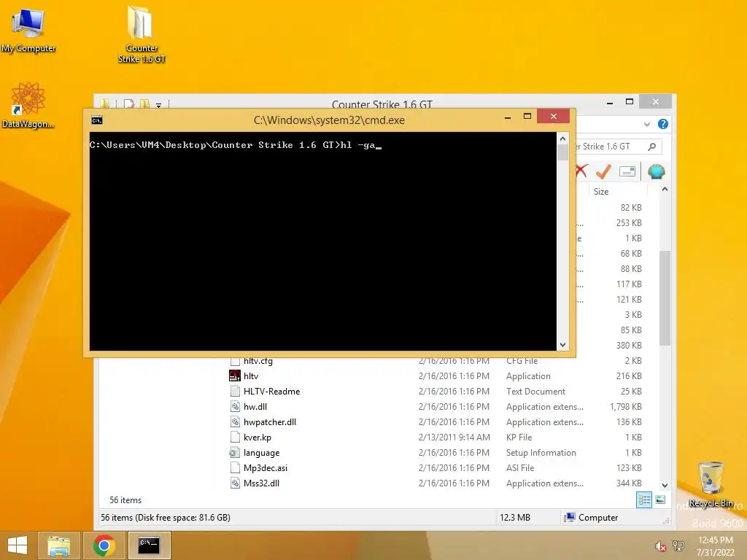The width and height of the screenshot is (747, 560).
Task: Click the orange checkmark toolbar icon
Action: coord(603,171)
